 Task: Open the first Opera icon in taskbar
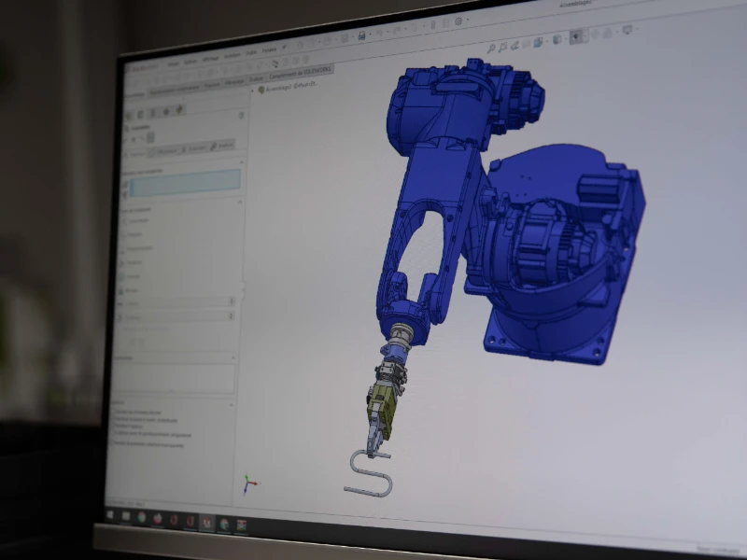pyautogui.click(x=174, y=520)
